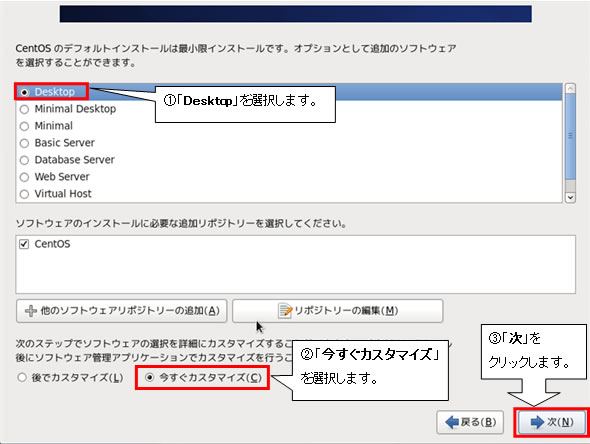Select the Desktop radio button
Viewport: 590px width, 444px height.
point(24,92)
